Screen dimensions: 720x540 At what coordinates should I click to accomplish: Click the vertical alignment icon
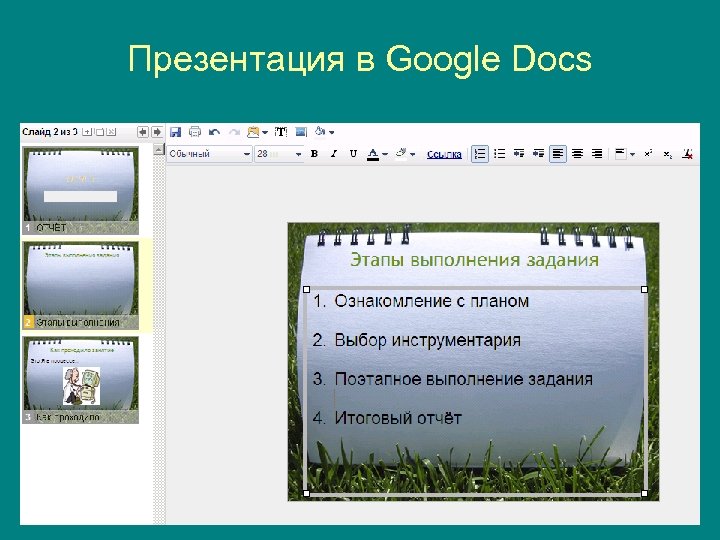coord(620,154)
